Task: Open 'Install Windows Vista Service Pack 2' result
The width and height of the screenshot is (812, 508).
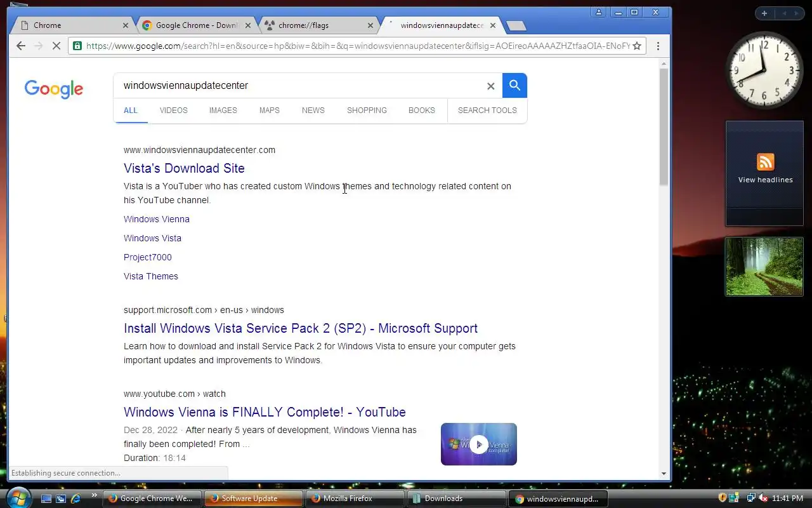Action: 301,328
